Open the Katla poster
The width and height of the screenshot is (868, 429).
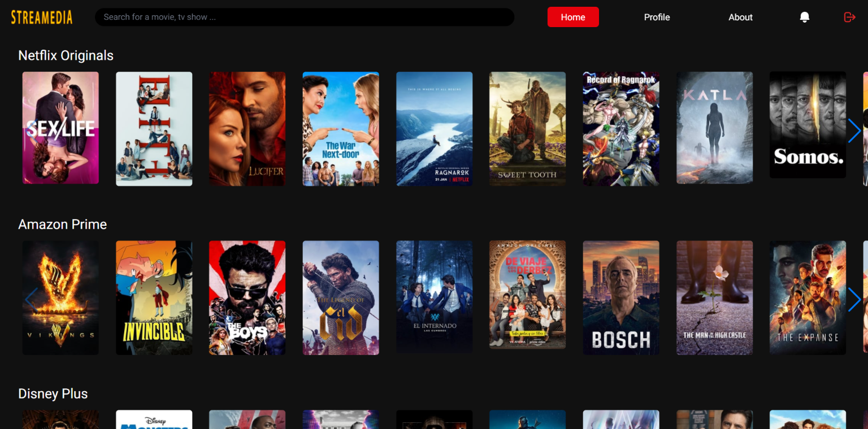coord(715,128)
